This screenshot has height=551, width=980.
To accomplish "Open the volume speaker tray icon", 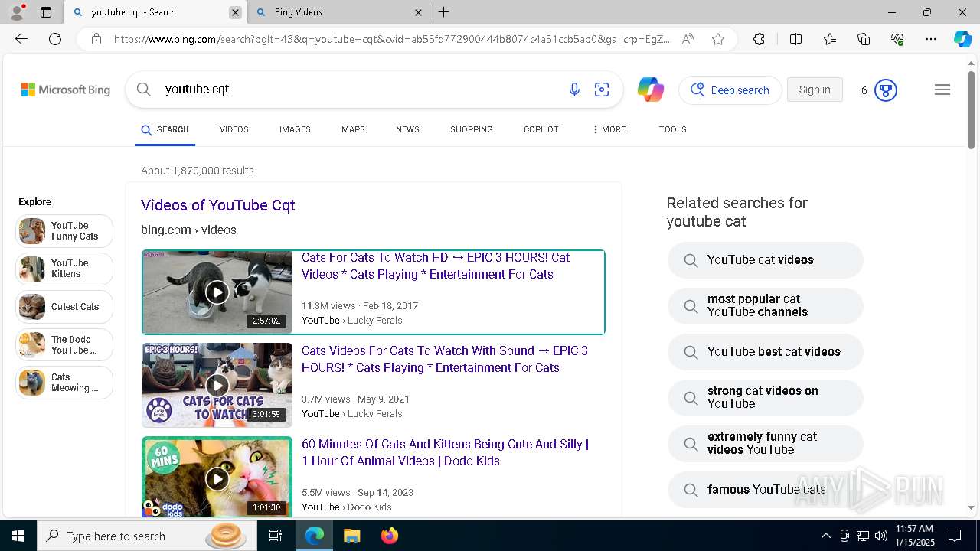I will (x=881, y=536).
